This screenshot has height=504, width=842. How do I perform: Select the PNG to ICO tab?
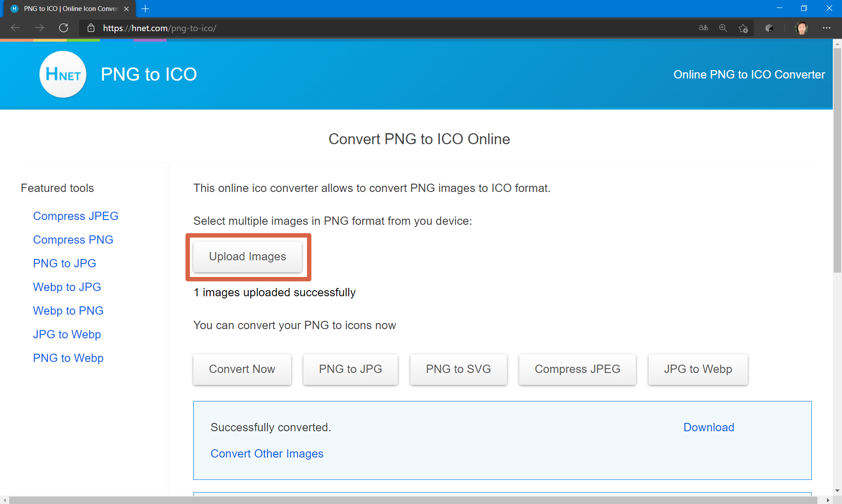(70, 9)
